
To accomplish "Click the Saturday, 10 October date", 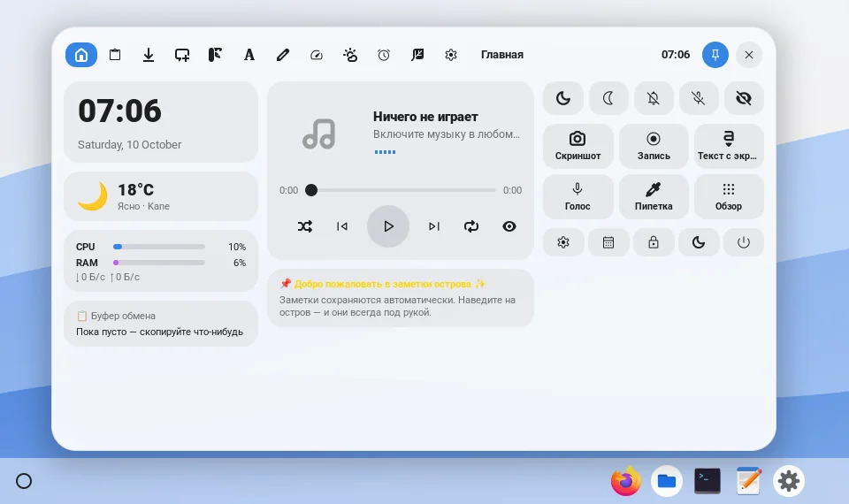I will point(129,144).
